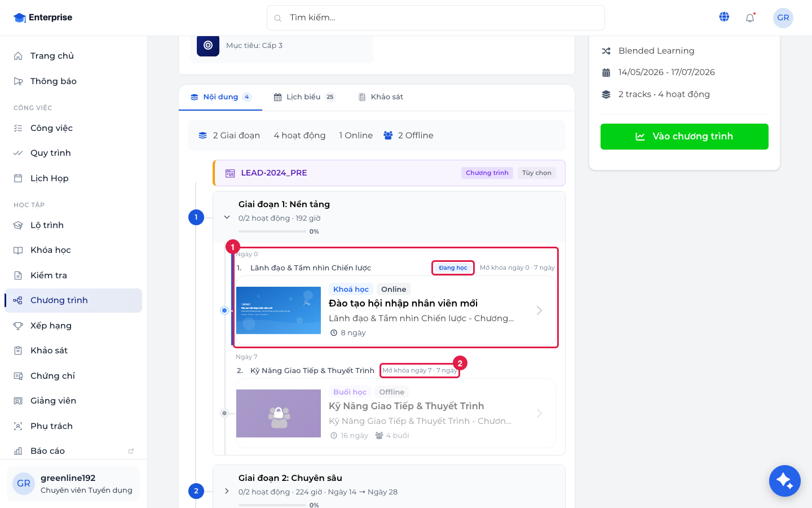
Task: Click the Blended Learning shuffle icon
Action: (606, 51)
